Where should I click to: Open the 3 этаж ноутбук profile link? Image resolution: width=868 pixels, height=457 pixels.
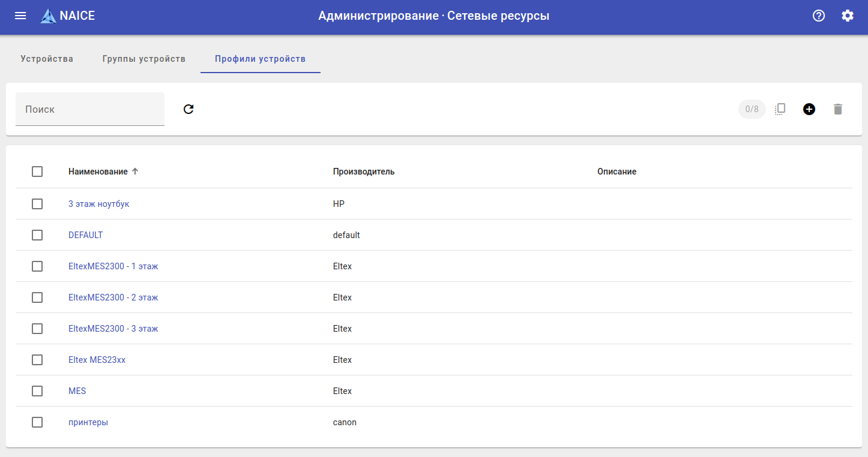click(99, 204)
